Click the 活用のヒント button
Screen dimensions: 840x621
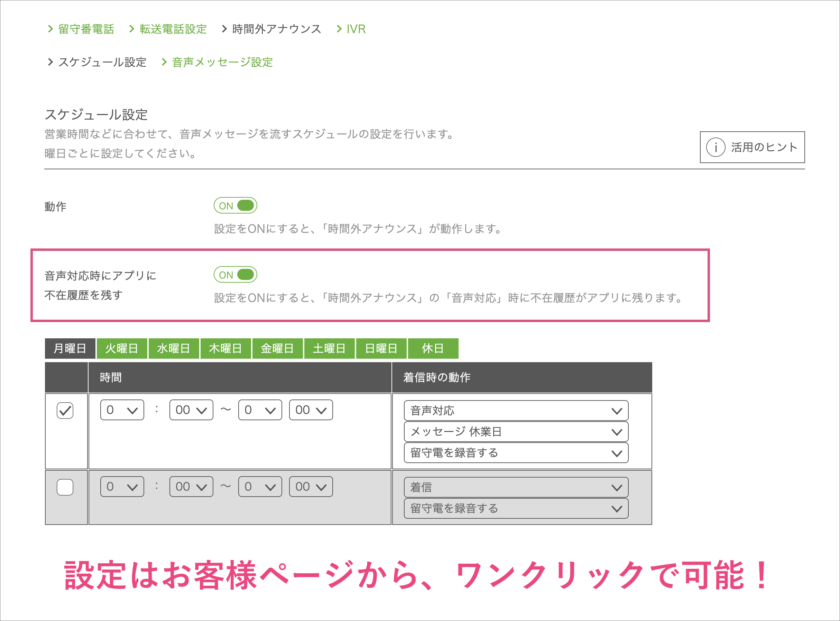click(x=752, y=147)
